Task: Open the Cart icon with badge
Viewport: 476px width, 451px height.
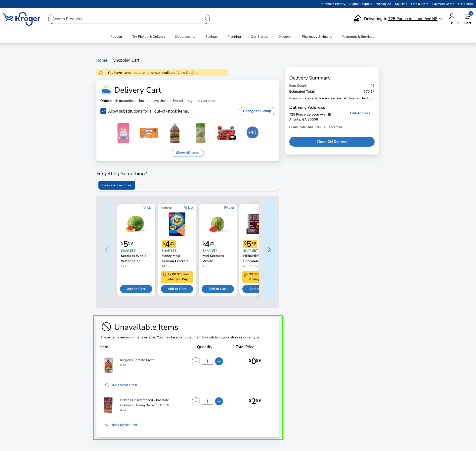Action: pos(468,19)
